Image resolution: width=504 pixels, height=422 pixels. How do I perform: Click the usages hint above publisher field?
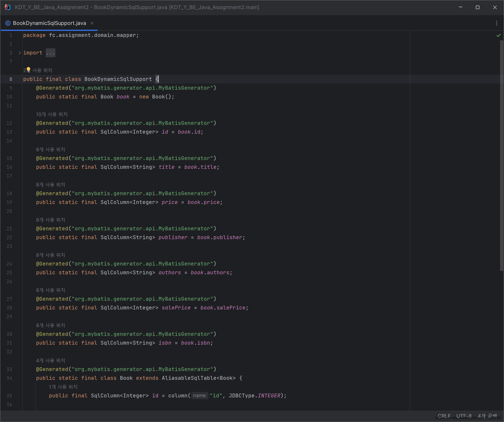pos(50,220)
